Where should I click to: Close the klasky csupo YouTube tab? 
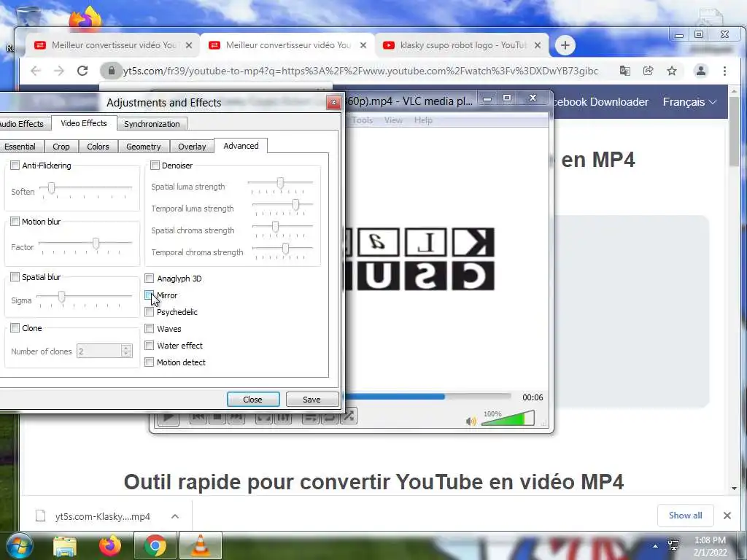[x=538, y=45]
